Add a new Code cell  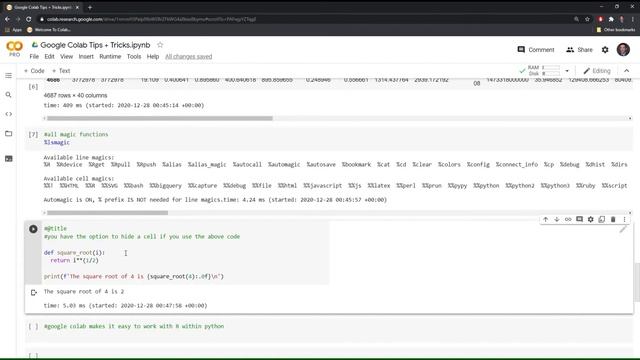pos(34,71)
